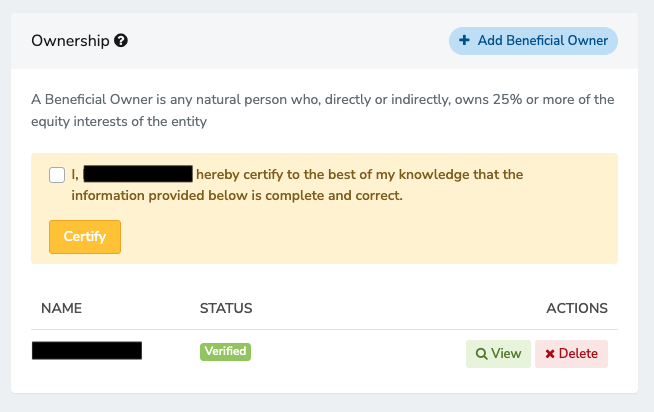Click the yellow Certify button
Screen dimensions: 654x412
(85, 237)
